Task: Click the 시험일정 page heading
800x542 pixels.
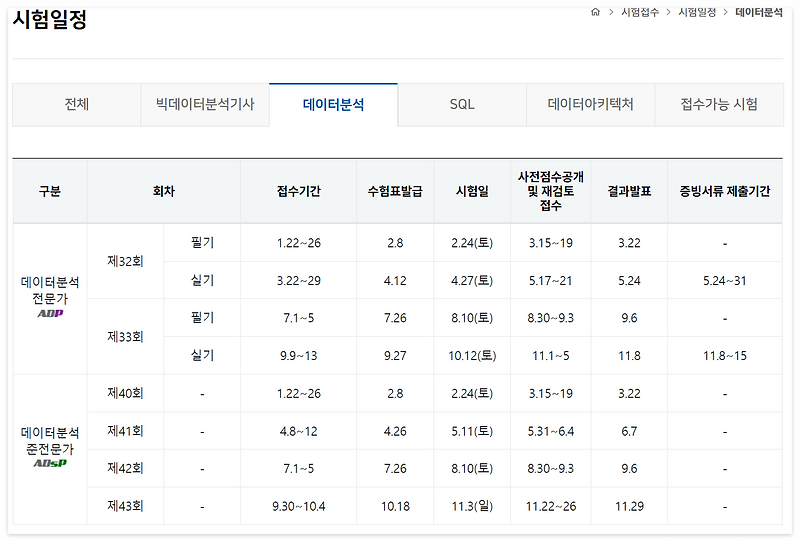Action: click(x=49, y=20)
